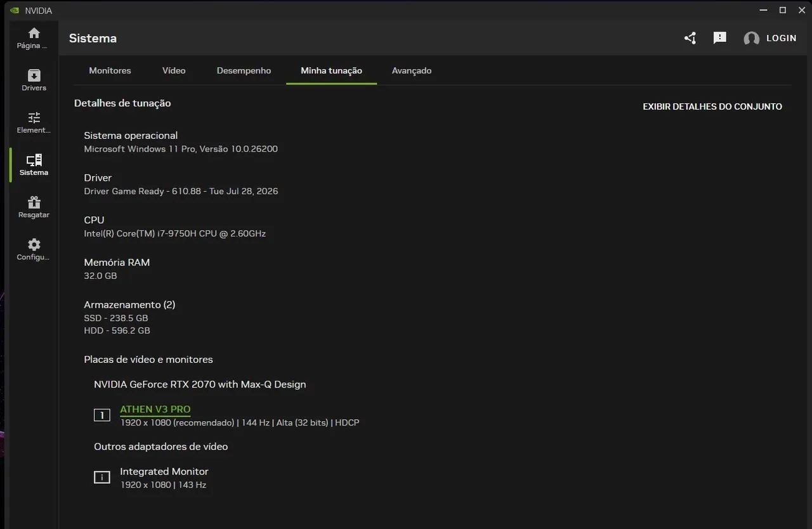Click the CPU label

94,220
